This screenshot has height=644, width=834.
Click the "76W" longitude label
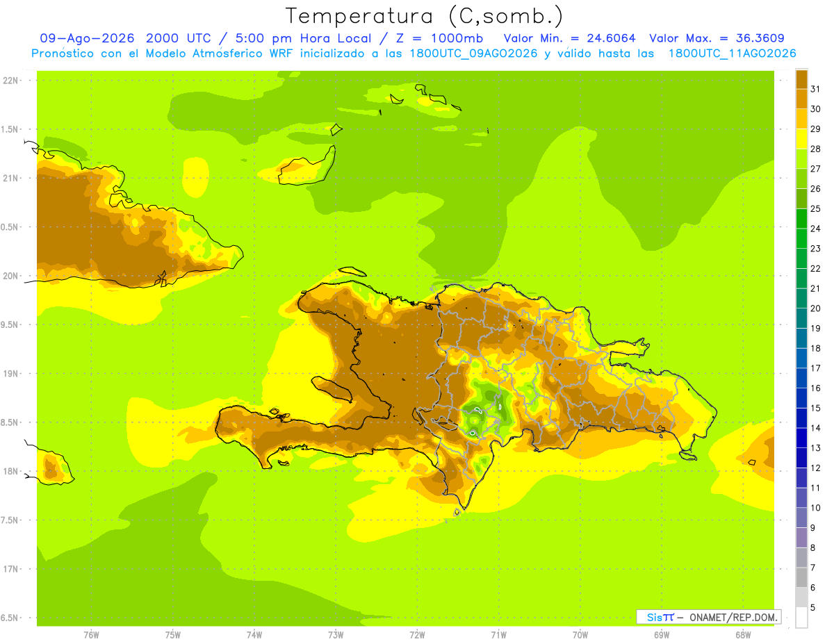pyautogui.click(x=91, y=635)
